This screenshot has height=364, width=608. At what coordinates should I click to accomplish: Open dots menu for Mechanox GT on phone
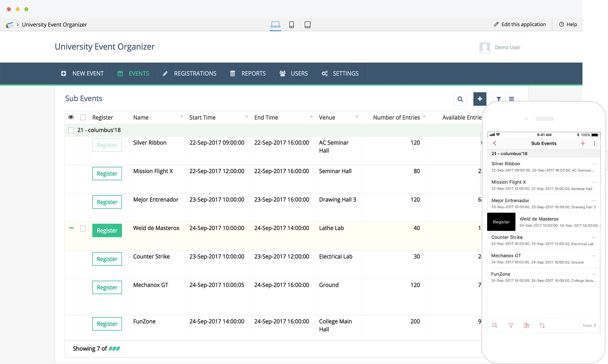coord(594,256)
